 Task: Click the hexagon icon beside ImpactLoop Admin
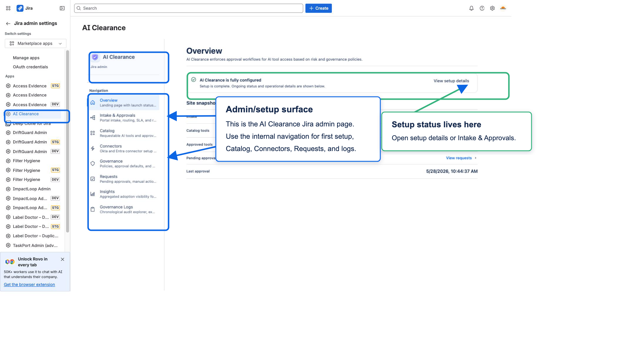click(x=8, y=189)
